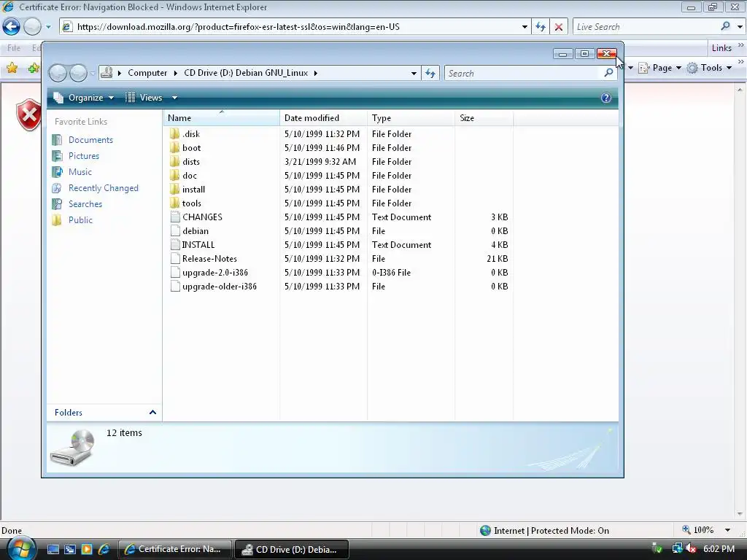Image resolution: width=747 pixels, height=560 pixels.
Task: Open the boot folder
Action: 191,147
